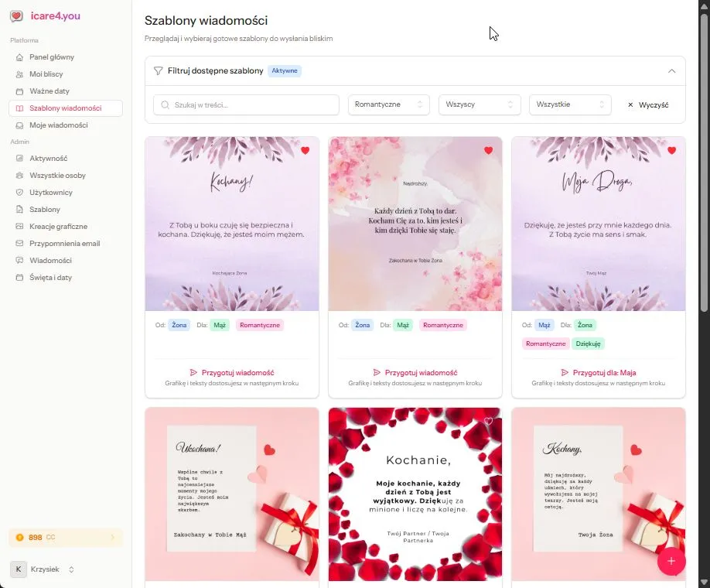Click the Wszystkie osoby people icon

[x=19, y=176]
